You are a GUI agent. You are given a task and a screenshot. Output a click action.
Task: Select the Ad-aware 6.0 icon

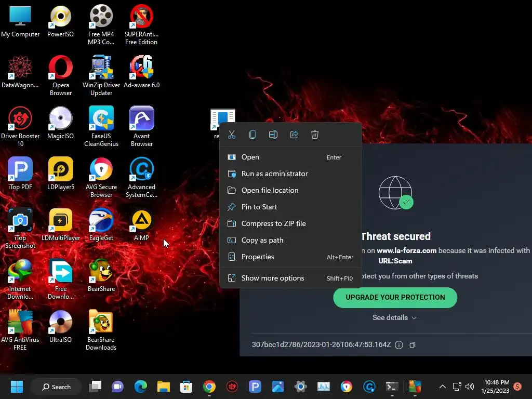(x=141, y=72)
